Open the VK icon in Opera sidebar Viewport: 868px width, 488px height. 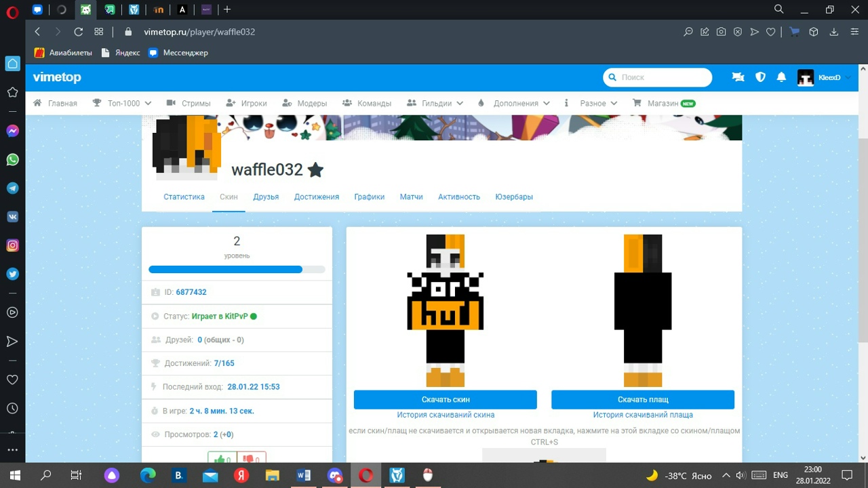pos(12,217)
